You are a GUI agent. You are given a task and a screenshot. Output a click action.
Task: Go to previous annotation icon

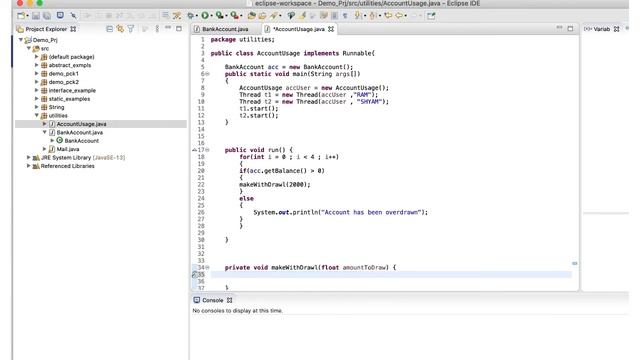click(x=373, y=16)
